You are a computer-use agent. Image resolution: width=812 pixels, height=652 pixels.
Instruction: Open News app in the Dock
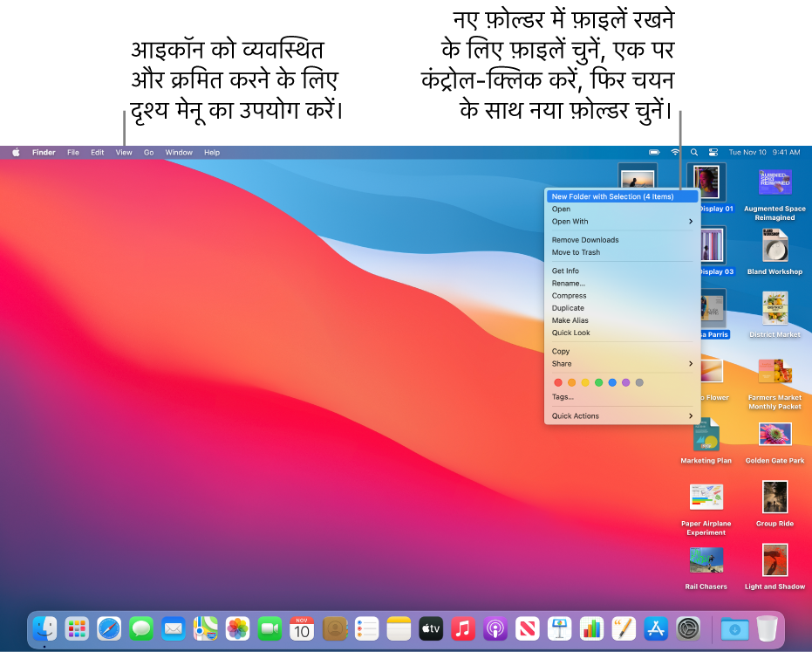(x=527, y=629)
